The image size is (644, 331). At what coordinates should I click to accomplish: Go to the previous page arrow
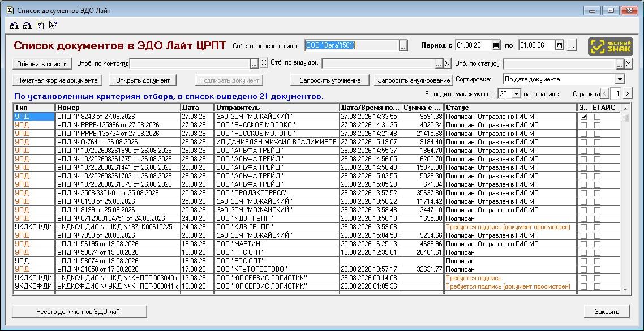[605, 93]
